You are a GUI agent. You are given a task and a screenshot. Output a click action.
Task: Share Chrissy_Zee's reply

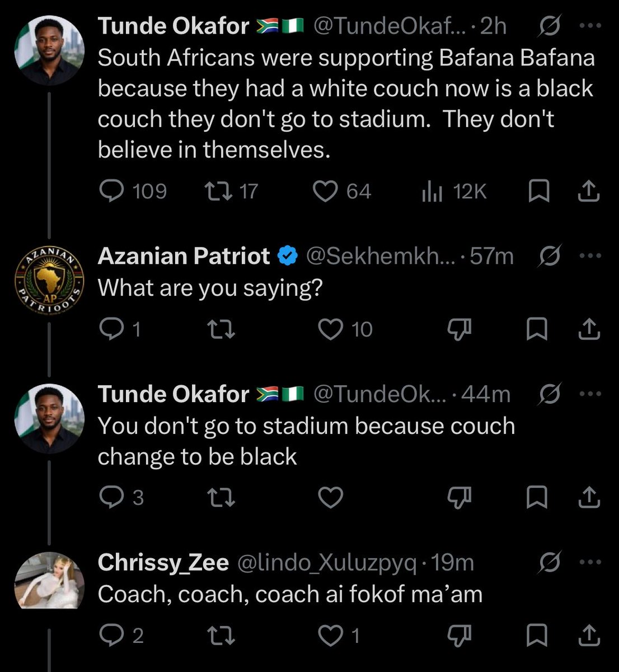[588, 635]
